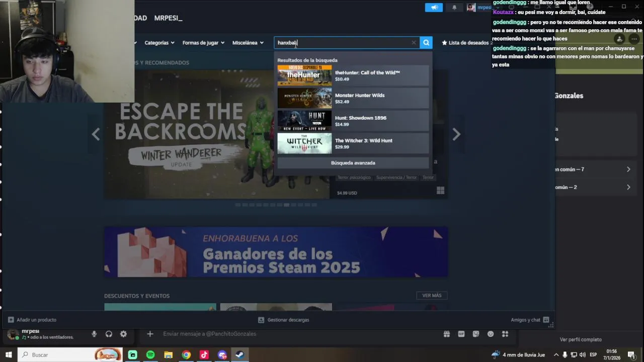Image resolution: width=644 pixels, height=362 pixels.
Task: Open Escape the Backrooms featured banner
Action: point(216,134)
